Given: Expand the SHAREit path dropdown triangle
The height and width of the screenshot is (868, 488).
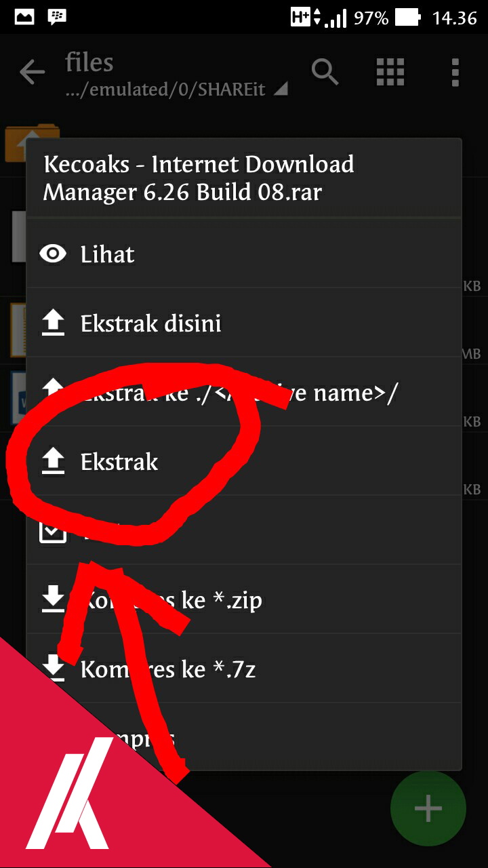Looking at the screenshot, I should point(280,89).
